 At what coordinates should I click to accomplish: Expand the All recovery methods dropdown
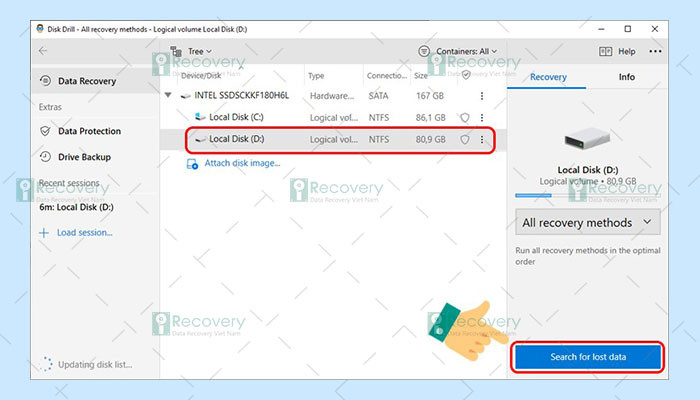(588, 222)
